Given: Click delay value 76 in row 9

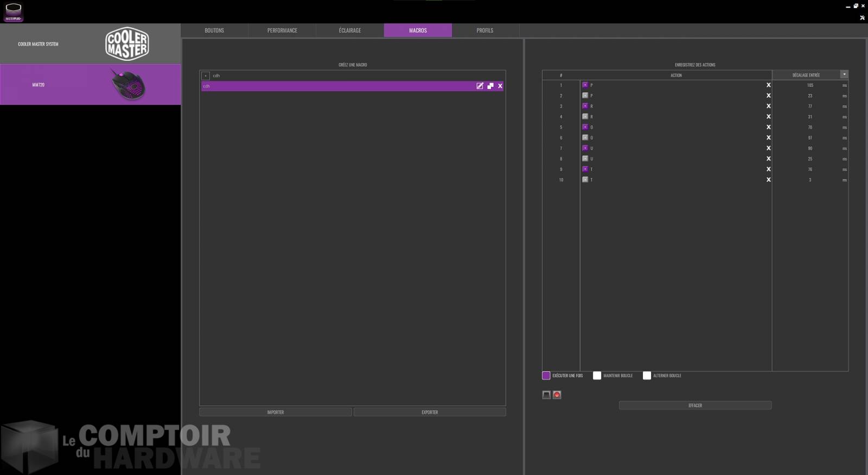Looking at the screenshot, I should (x=810, y=169).
